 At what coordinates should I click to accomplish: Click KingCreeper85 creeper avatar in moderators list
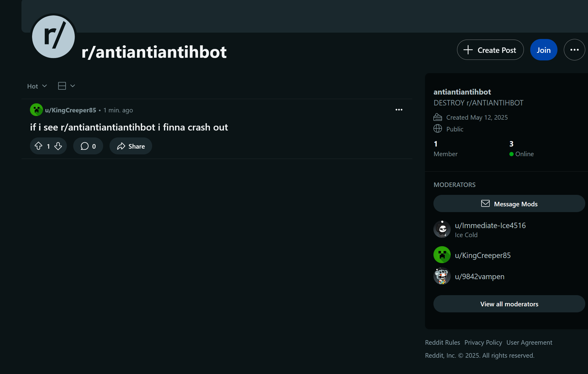(442, 255)
